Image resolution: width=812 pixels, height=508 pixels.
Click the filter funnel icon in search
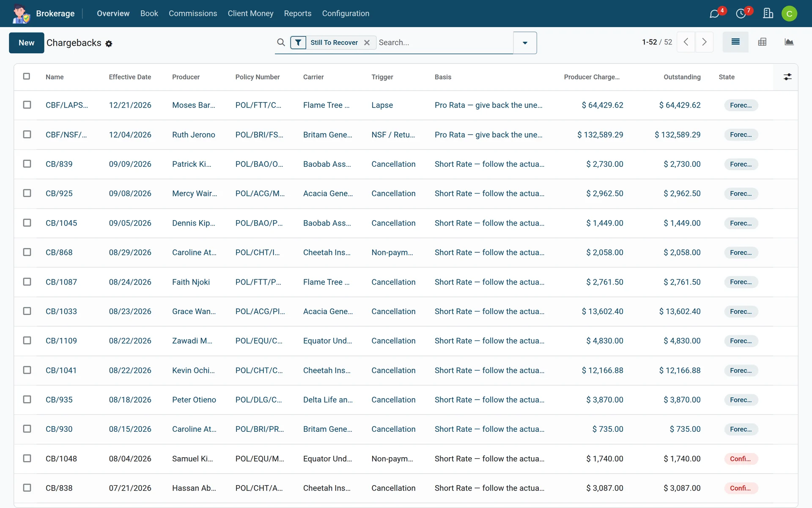298,42
